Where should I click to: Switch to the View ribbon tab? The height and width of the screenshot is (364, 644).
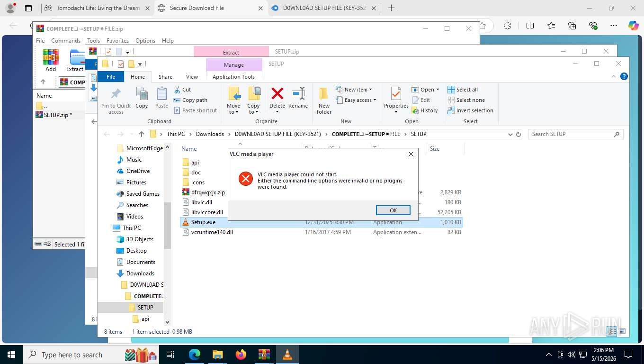[x=192, y=77]
